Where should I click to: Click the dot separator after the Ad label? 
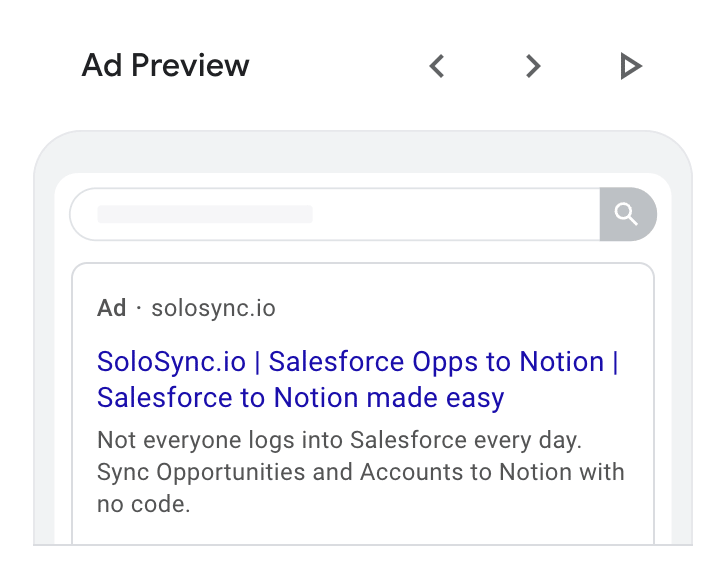[x=139, y=308]
